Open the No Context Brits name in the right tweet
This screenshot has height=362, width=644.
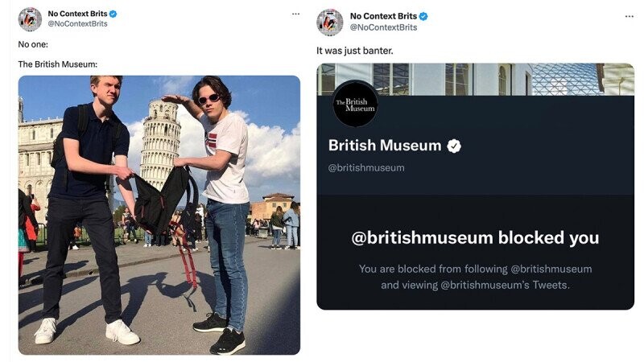[x=383, y=16]
